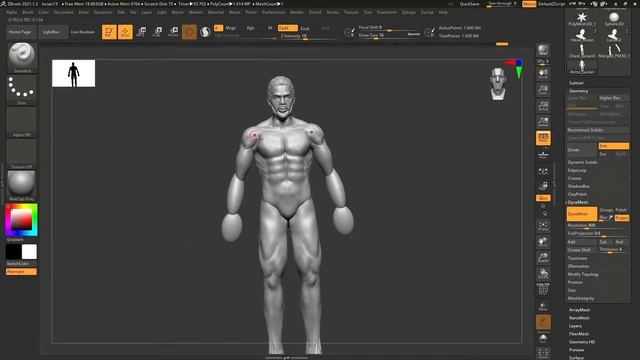Open the Dots stroke selector
This screenshot has width=640, height=360.
point(22,90)
